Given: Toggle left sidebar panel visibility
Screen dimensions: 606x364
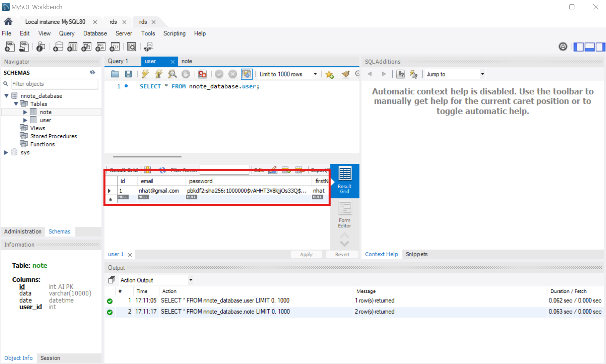Looking at the screenshot, I should coord(578,47).
